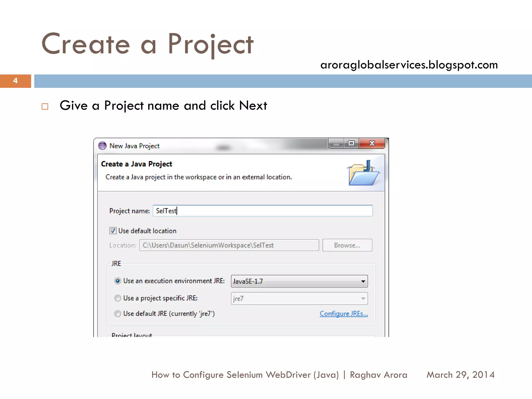Open the Configure JREs... link
This screenshot has width=532, height=399.
click(344, 314)
